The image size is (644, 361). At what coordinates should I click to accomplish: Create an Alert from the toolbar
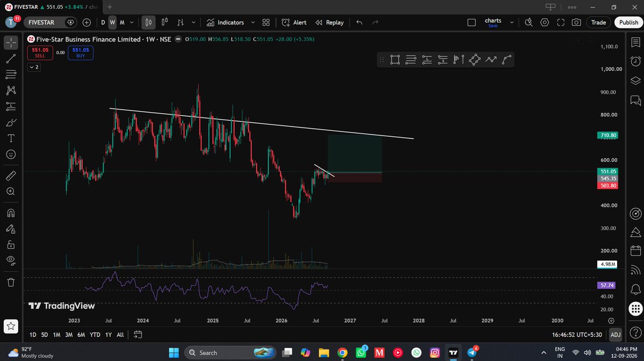[x=294, y=23]
